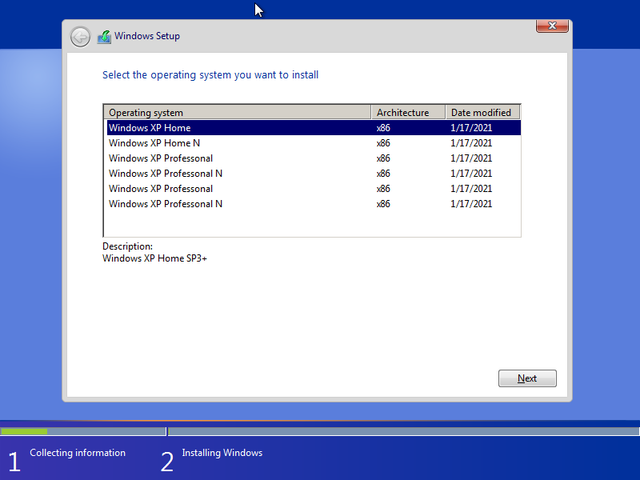Click the Date modified column header

tap(482, 113)
